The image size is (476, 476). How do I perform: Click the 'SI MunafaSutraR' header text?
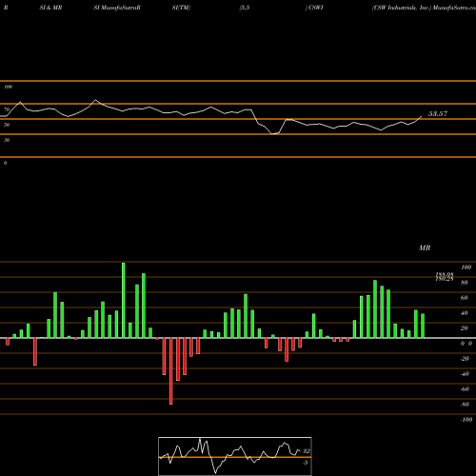pyautogui.click(x=117, y=8)
